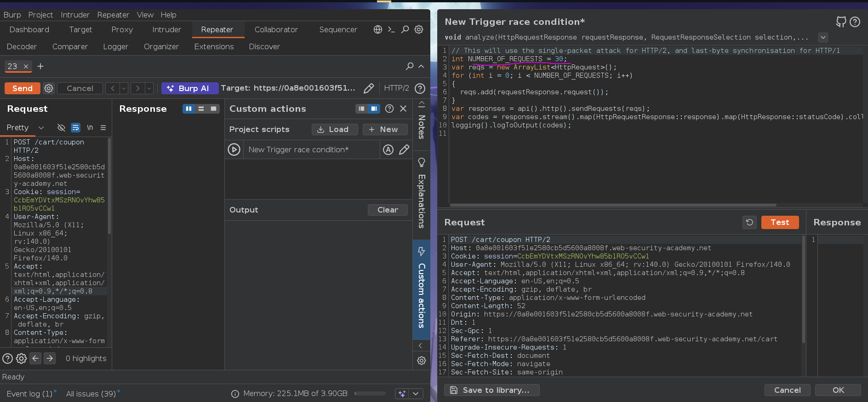Open the inspector sidebar settings gear
This screenshot has height=402, width=868.
tap(422, 361)
